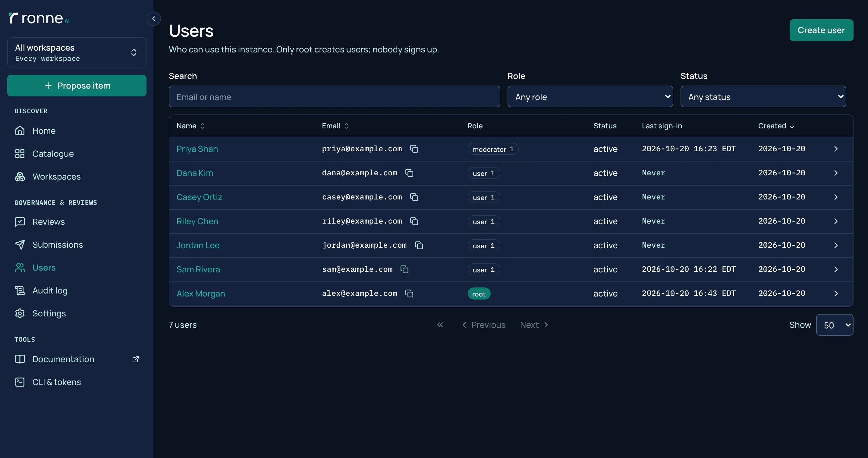Open Settings in sidebar

pos(77,313)
